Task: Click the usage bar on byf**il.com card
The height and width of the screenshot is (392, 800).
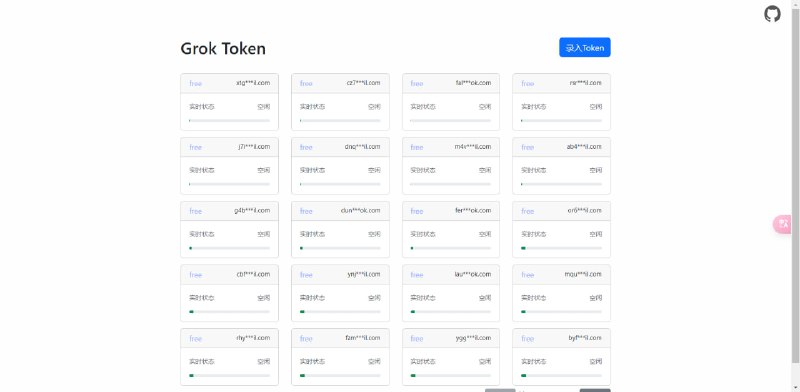Action: point(561,376)
